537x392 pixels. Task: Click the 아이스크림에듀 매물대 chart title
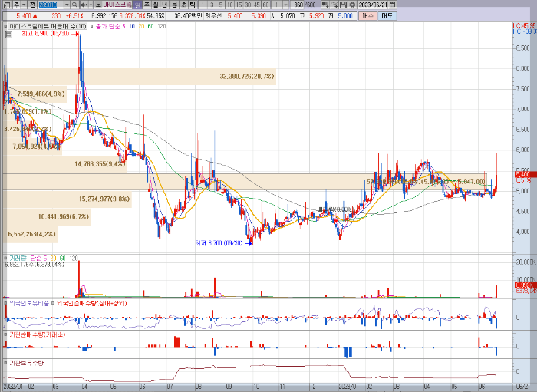click(48, 26)
